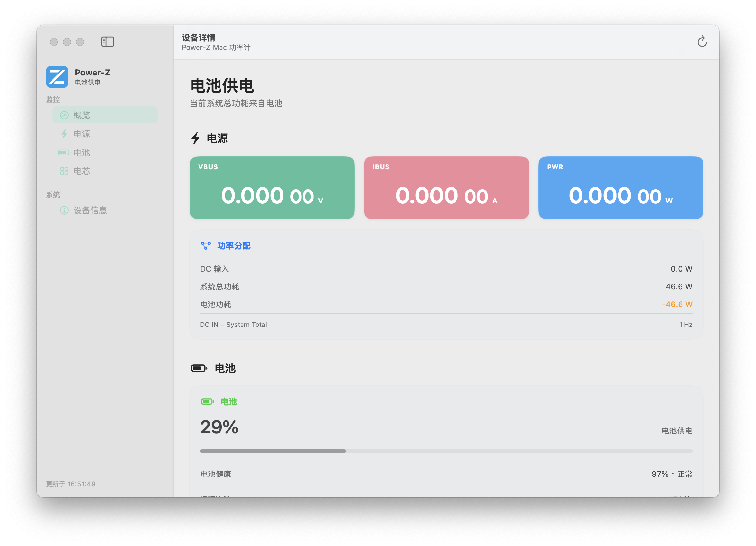Click the 功率分配 node icon
This screenshot has height=546, width=756.
pyautogui.click(x=206, y=246)
